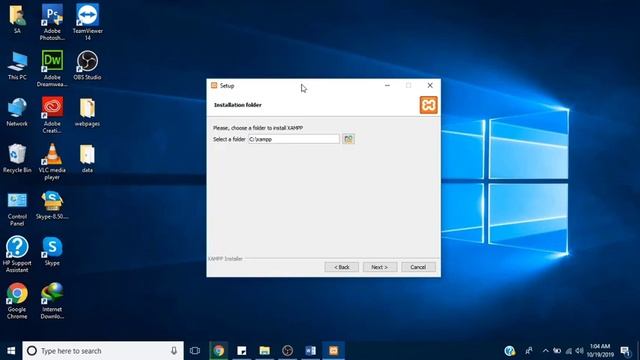Image resolution: width=640 pixels, height=360 pixels.
Task: Select the Skype desktop shortcut
Action: 52,251
